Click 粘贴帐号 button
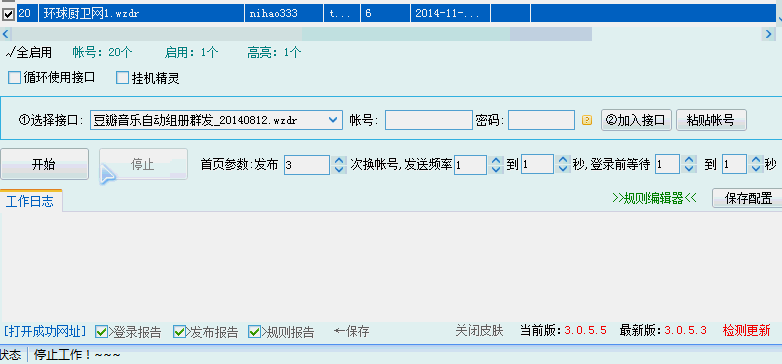The width and height of the screenshot is (782, 364). point(711,120)
